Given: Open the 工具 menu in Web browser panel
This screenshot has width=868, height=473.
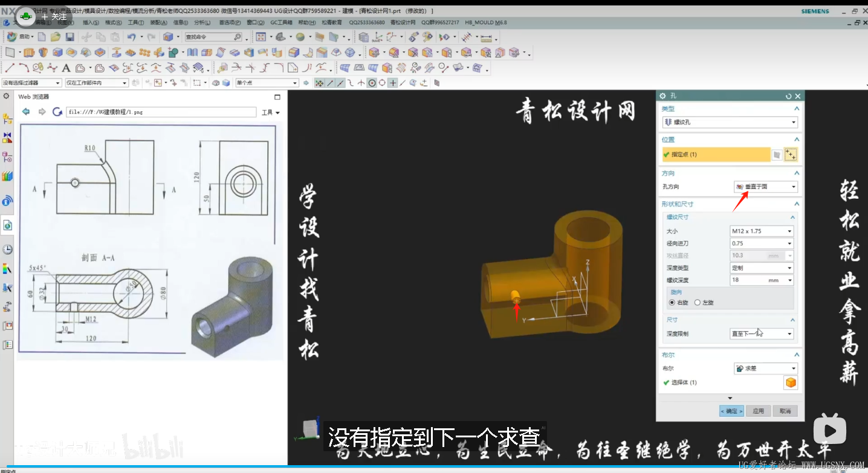Looking at the screenshot, I should point(270,112).
